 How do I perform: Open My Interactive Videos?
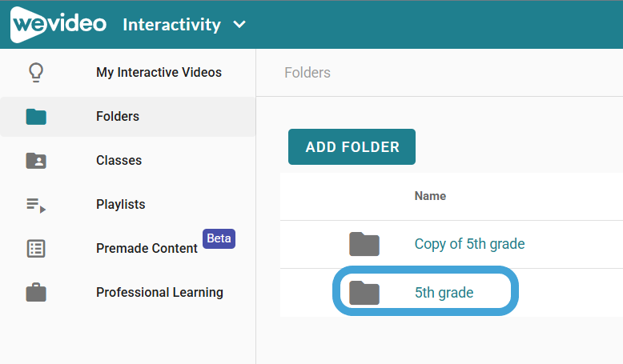[x=159, y=72]
